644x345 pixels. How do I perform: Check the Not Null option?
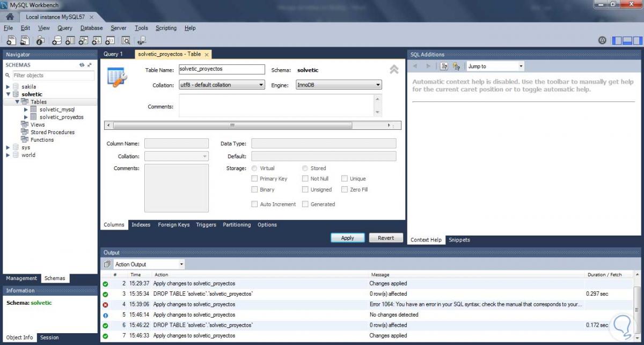click(305, 179)
